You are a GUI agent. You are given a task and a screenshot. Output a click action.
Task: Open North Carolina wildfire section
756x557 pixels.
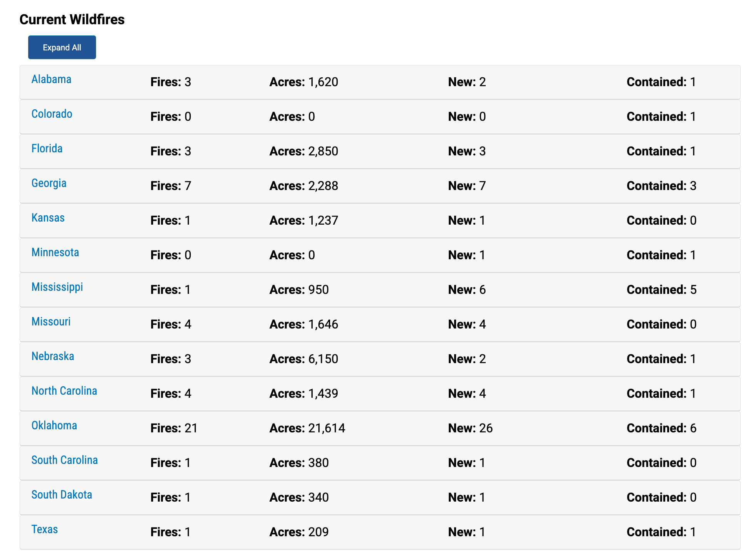tap(64, 391)
